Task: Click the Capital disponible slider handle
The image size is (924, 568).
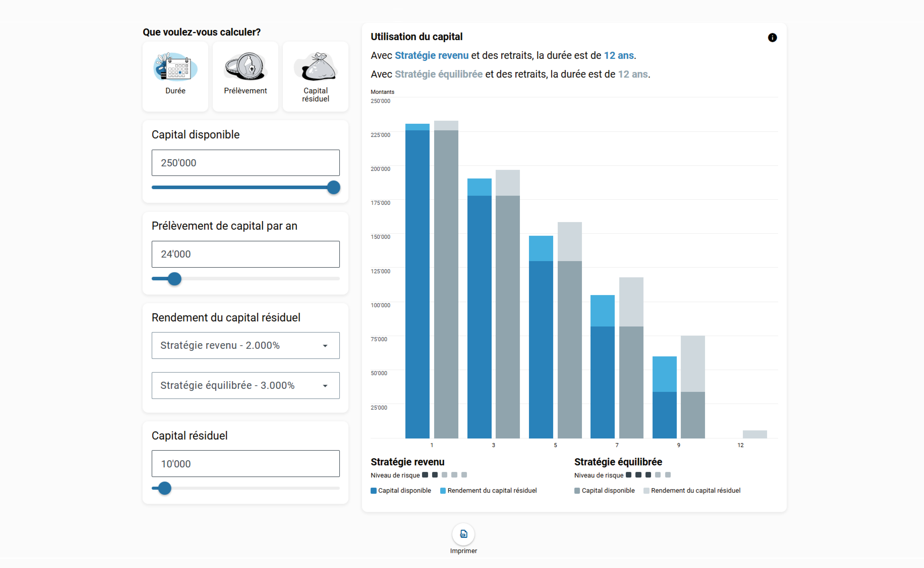Action: tap(333, 187)
